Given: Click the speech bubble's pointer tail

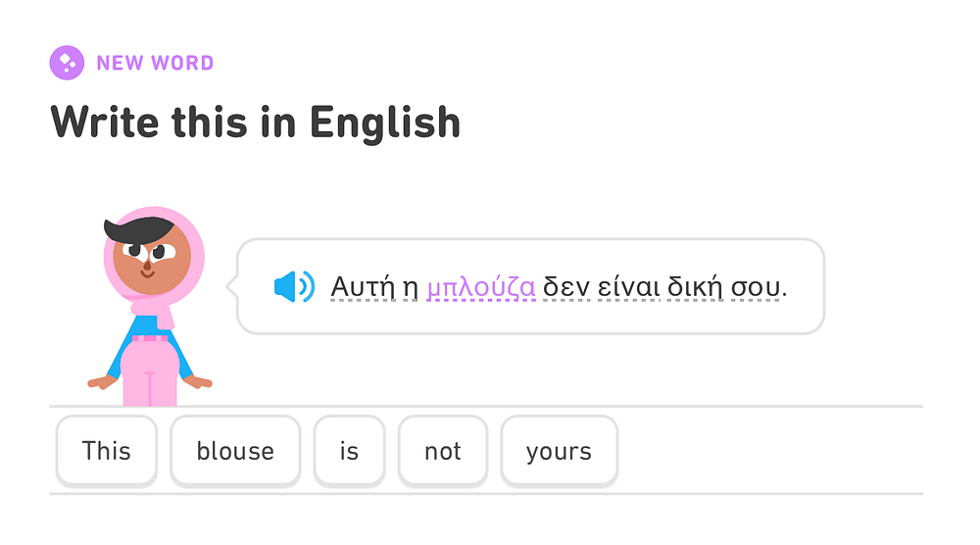Looking at the screenshot, I should click(231, 286).
